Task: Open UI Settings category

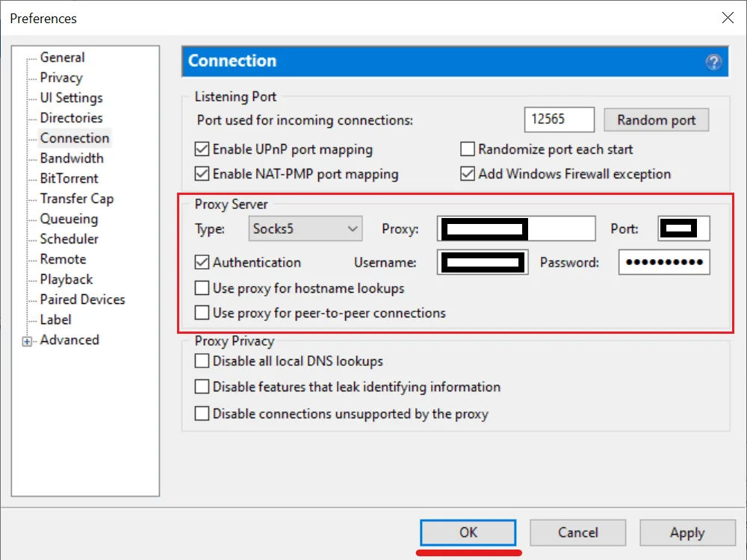Action: (x=72, y=98)
